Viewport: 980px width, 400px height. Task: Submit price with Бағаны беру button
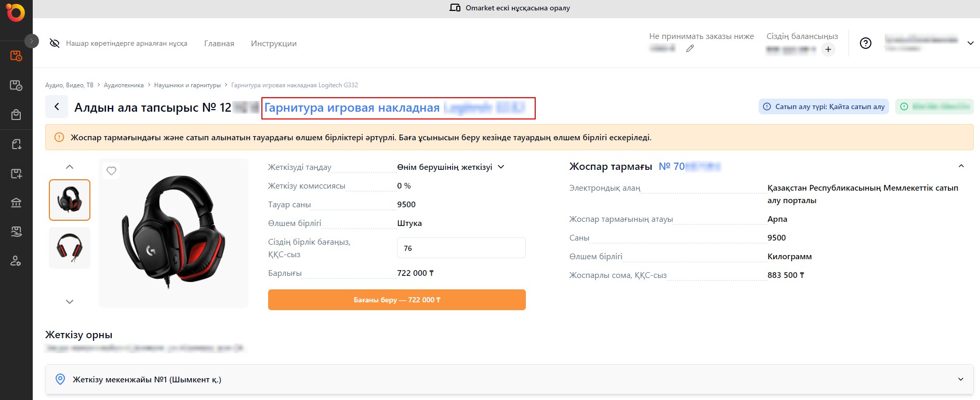[x=397, y=300]
